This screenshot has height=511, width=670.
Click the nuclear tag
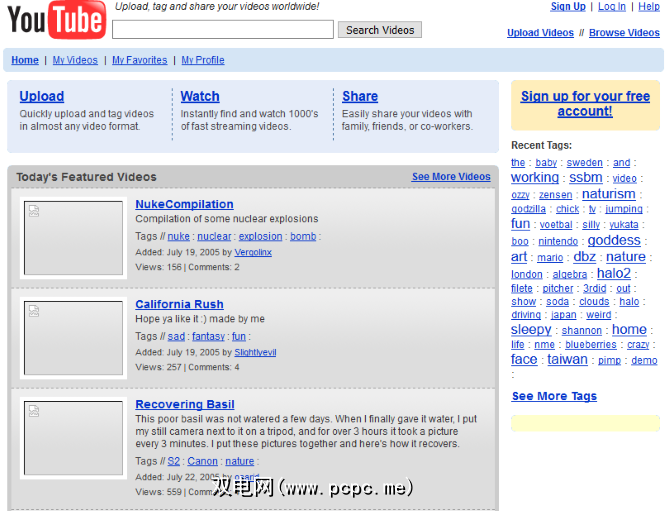click(214, 236)
